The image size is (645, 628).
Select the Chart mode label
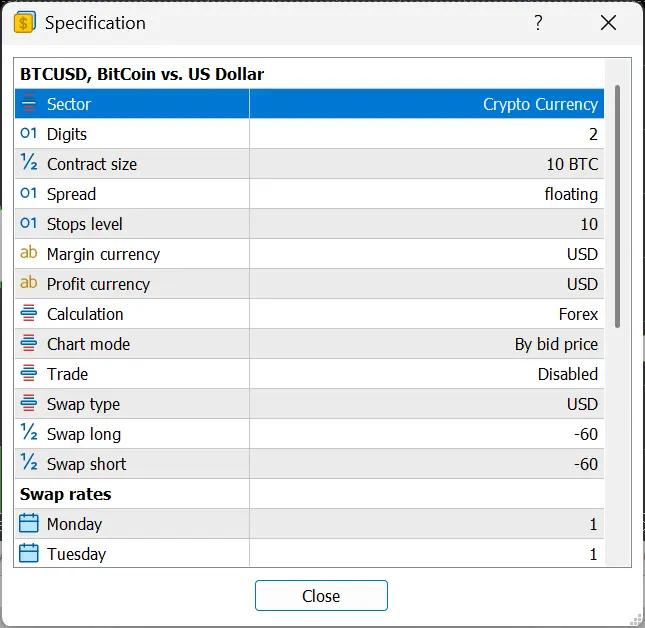(x=88, y=345)
